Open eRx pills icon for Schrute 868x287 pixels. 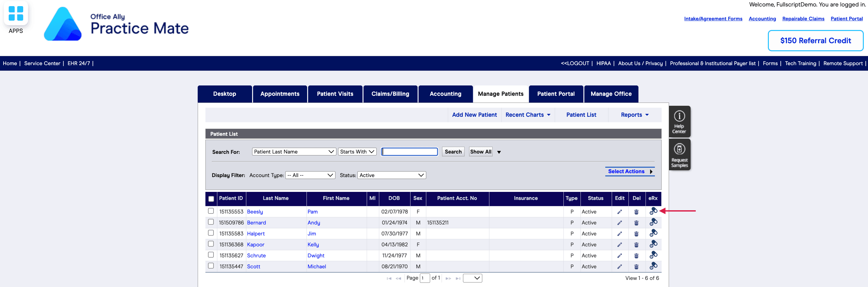tap(653, 255)
